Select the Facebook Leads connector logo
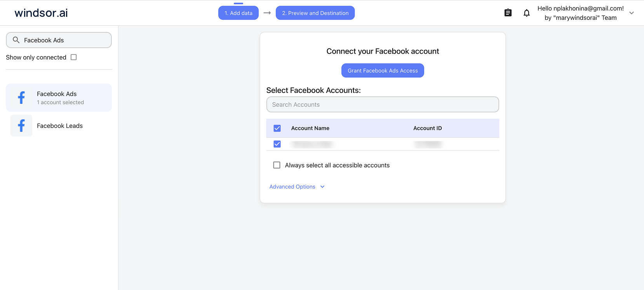The width and height of the screenshot is (644, 290). pos(21,126)
